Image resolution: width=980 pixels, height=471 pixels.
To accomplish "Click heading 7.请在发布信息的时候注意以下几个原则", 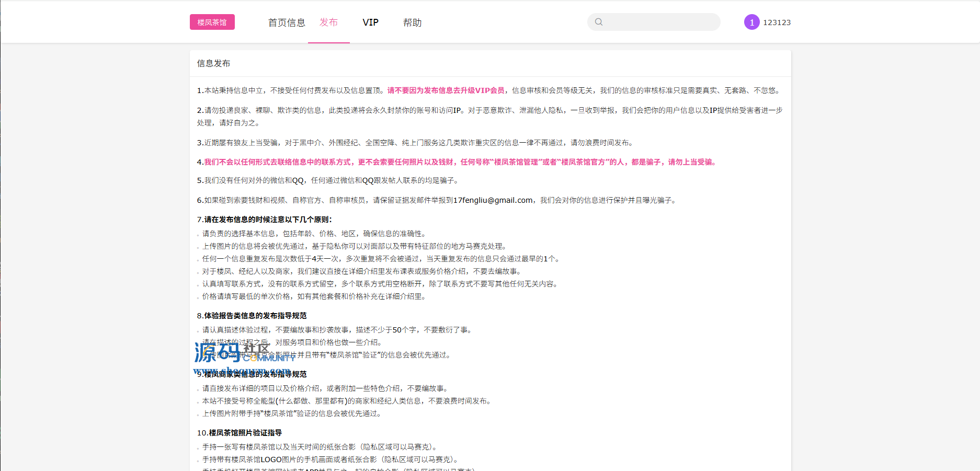I will 265,220.
